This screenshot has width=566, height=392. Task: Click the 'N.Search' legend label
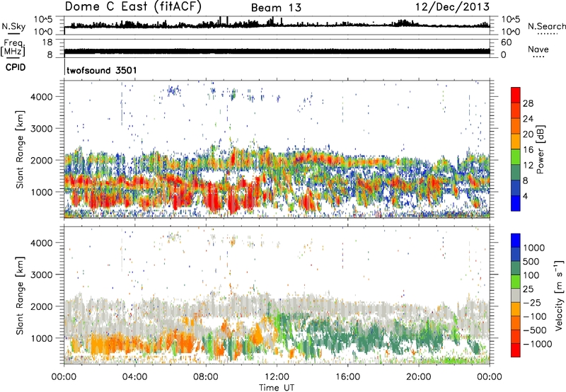click(x=546, y=26)
